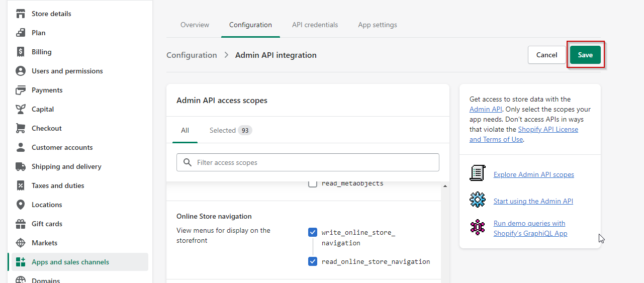This screenshot has height=283, width=644.
Task: Click the Admin API access scopes title
Action: (x=222, y=101)
